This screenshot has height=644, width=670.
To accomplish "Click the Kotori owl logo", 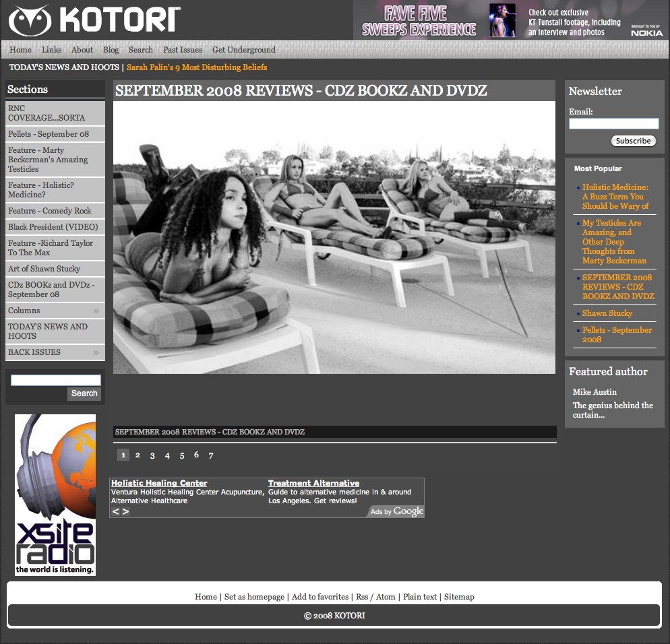I will coord(30,20).
